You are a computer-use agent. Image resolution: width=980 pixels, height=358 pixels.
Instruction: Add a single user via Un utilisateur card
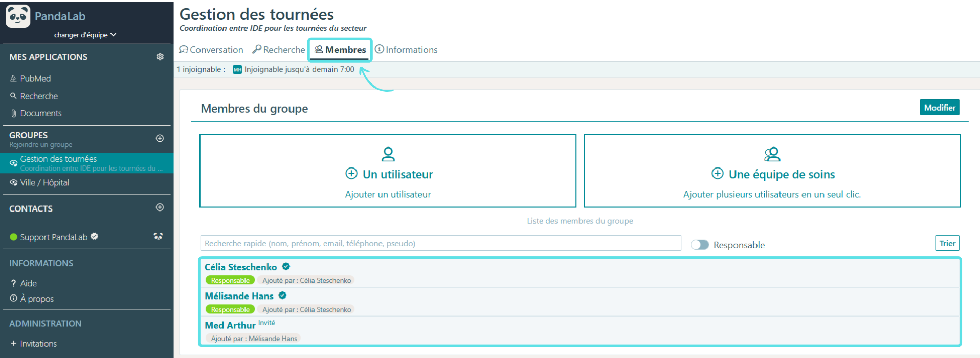[x=388, y=171]
